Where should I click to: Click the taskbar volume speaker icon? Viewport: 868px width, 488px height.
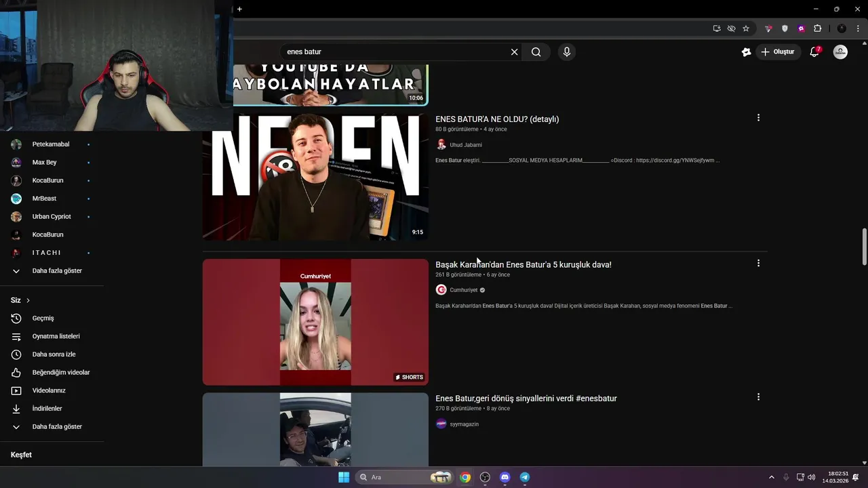[x=812, y=477]
